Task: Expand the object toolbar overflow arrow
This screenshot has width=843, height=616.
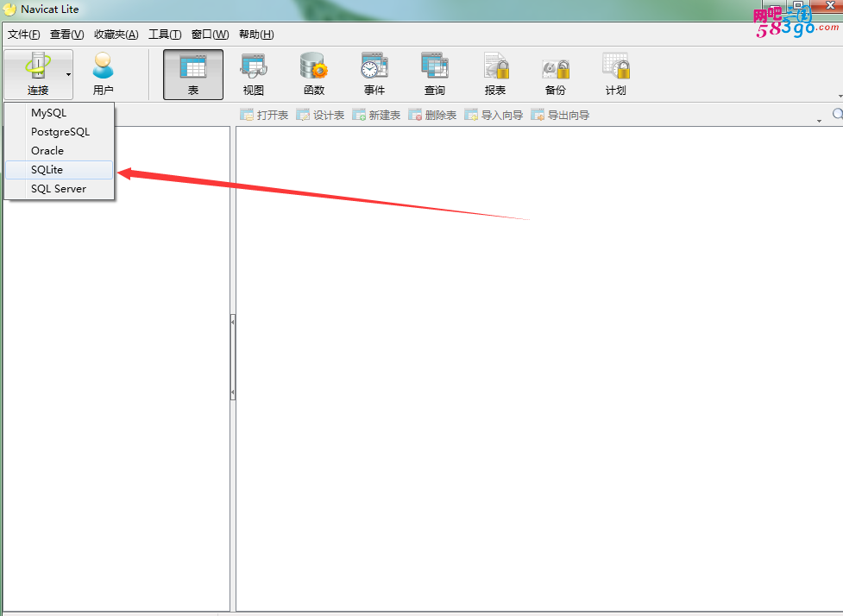Action: pos(819,121)
